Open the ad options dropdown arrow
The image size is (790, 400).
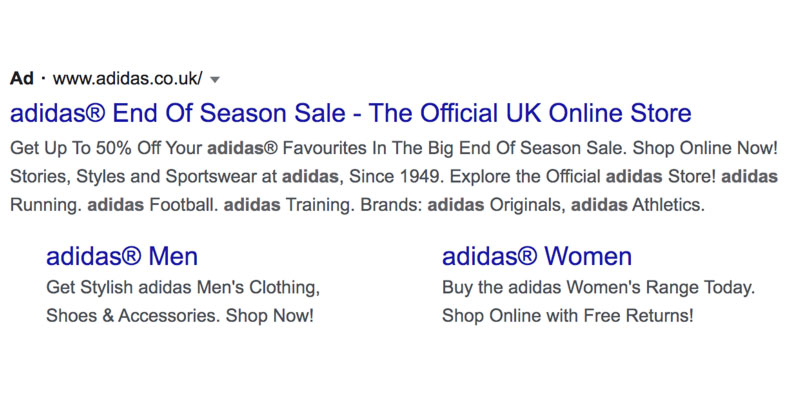click(x=215, y=78)
